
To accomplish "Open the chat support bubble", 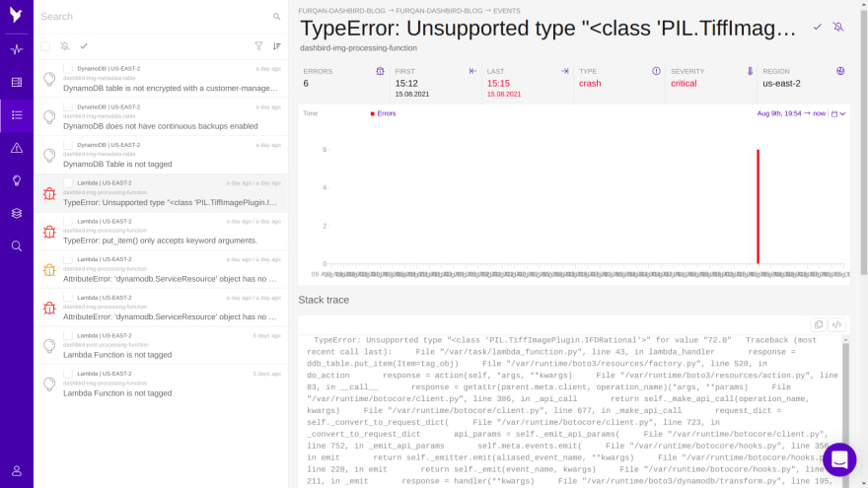I will pyautogui.click(x=839, y=459).
